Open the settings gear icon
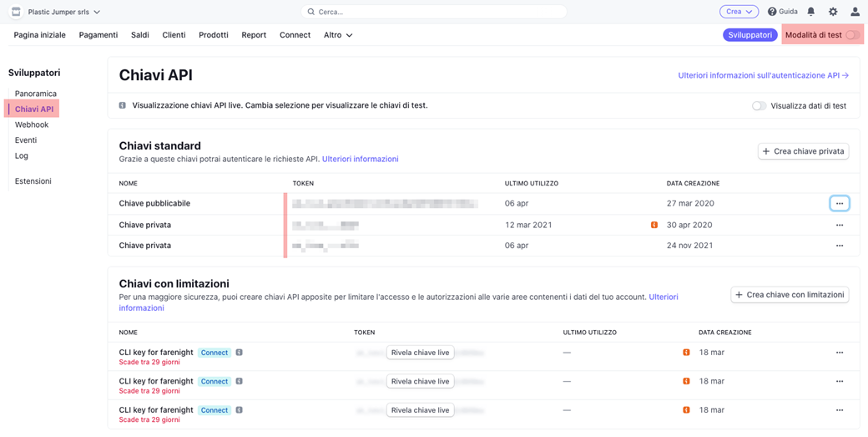Viewport: 868px width, 437px height. pyautogui.click(x=833, y=12)
